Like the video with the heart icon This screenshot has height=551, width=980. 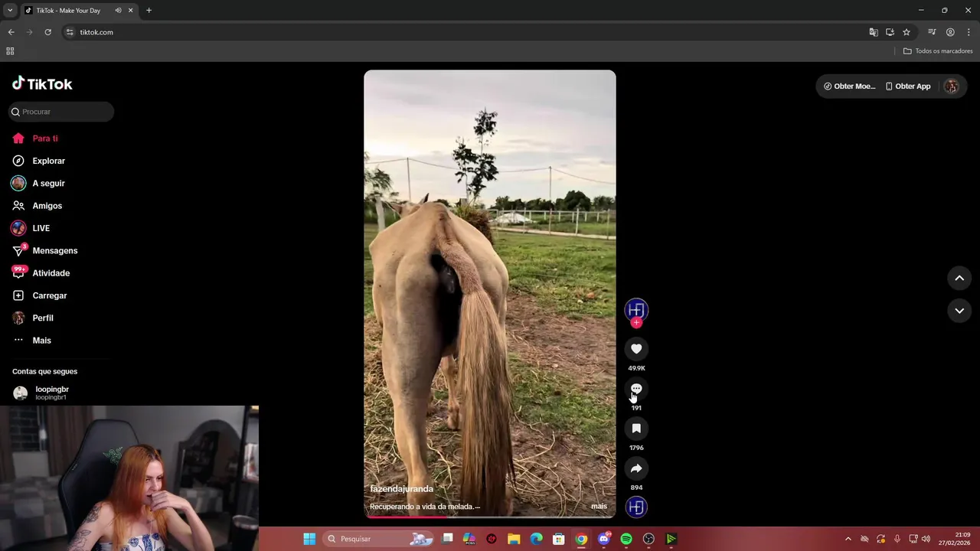[636, 349]
